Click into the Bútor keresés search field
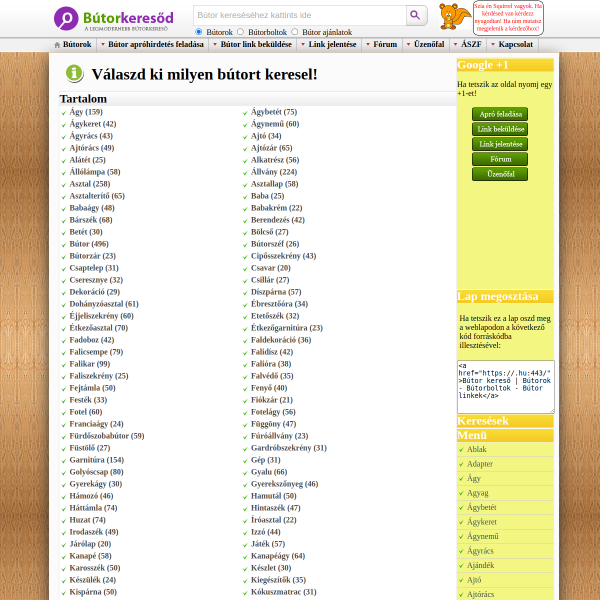600x600 pixels. [x=300, y=15]
